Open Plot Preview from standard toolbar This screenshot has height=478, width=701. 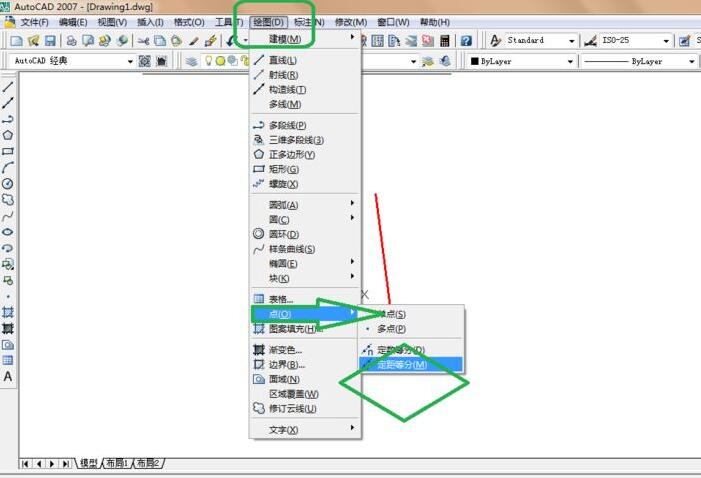click(88, 41)
